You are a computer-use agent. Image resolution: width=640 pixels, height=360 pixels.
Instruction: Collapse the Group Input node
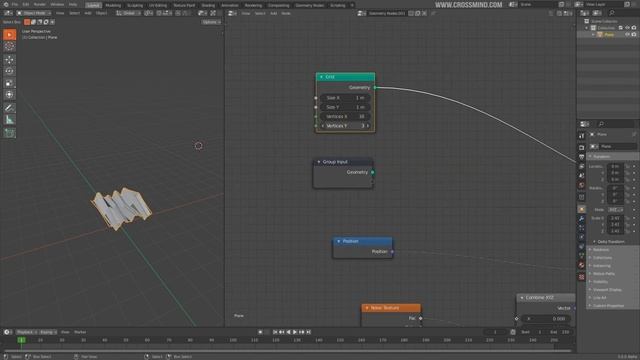319,162
